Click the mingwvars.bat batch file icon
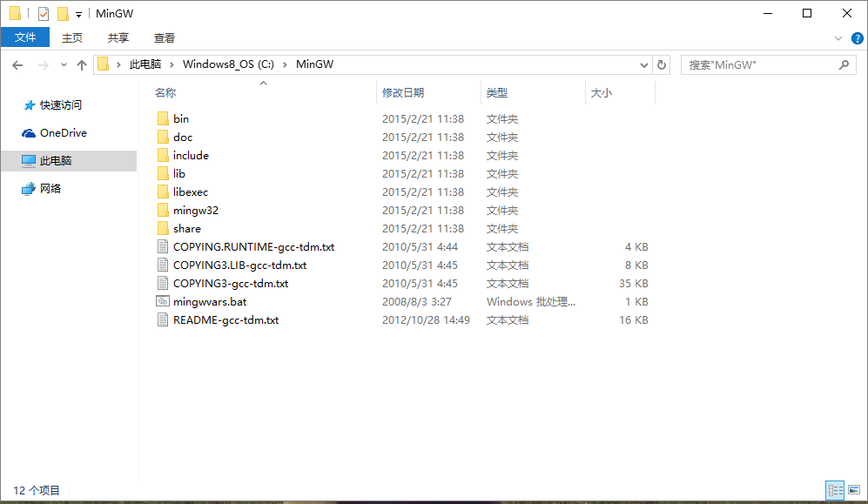 pos(163,301)
